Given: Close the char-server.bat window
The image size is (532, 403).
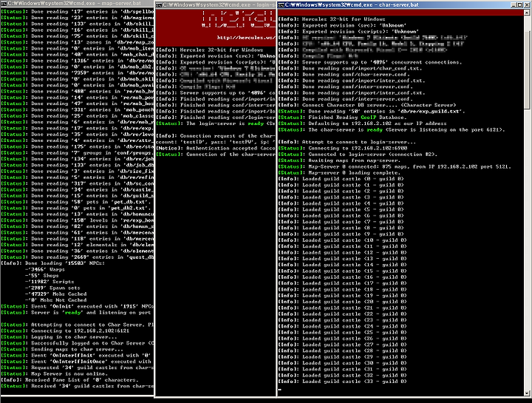Looking at the screenshot, I should click(525, 4).
